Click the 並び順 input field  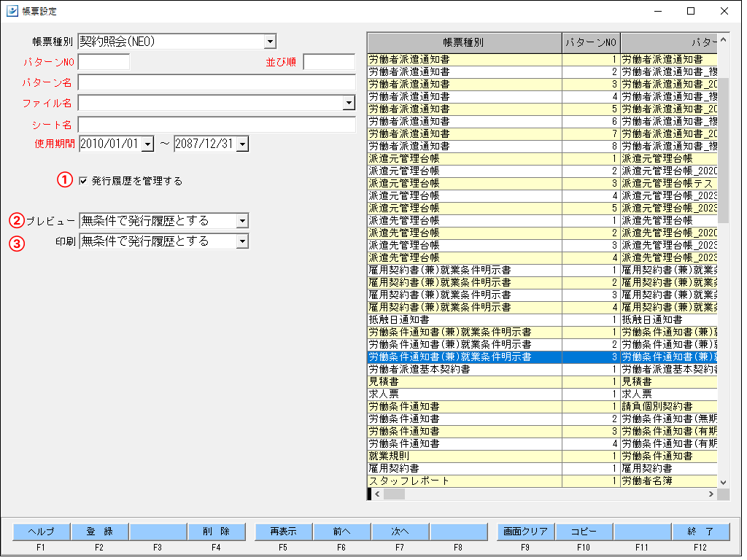[328, 62]
